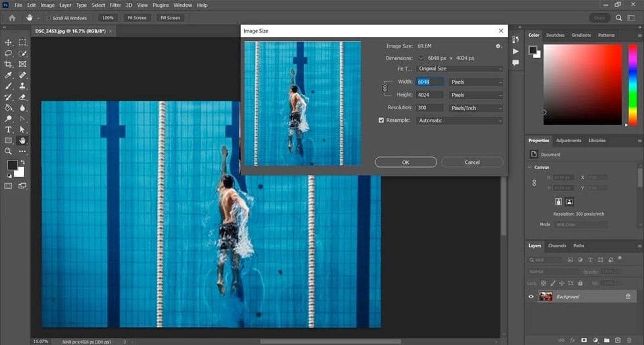Select the Brush tool

(8, 86)
